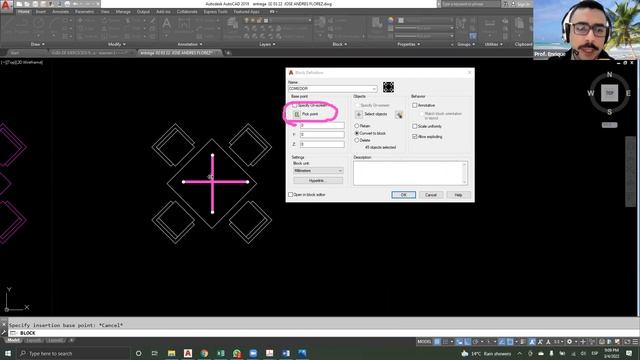The image size is (640, 360).
Task: Open Quick Select in Block Definition dialog
Action: pyautogui.click(x=399, y=115)
